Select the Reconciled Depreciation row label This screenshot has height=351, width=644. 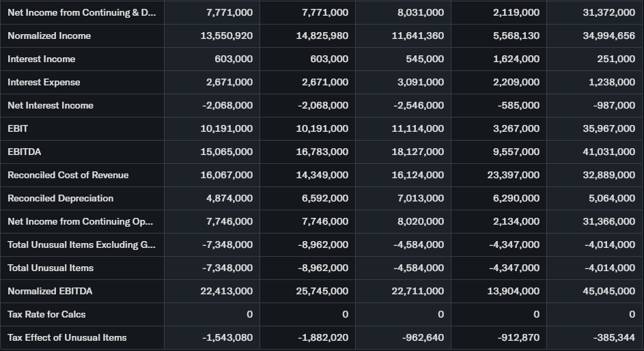tap(61, 198)
